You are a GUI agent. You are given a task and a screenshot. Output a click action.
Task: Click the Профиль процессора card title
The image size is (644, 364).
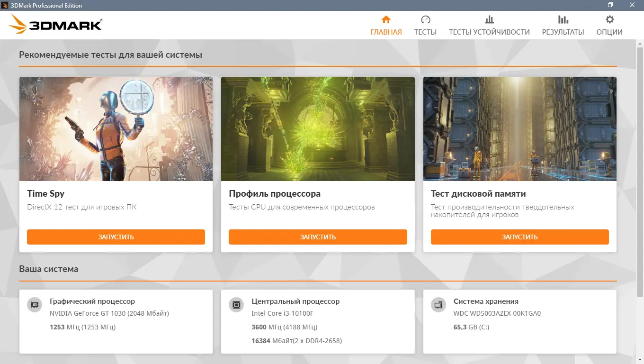click(x=275, y=193)
